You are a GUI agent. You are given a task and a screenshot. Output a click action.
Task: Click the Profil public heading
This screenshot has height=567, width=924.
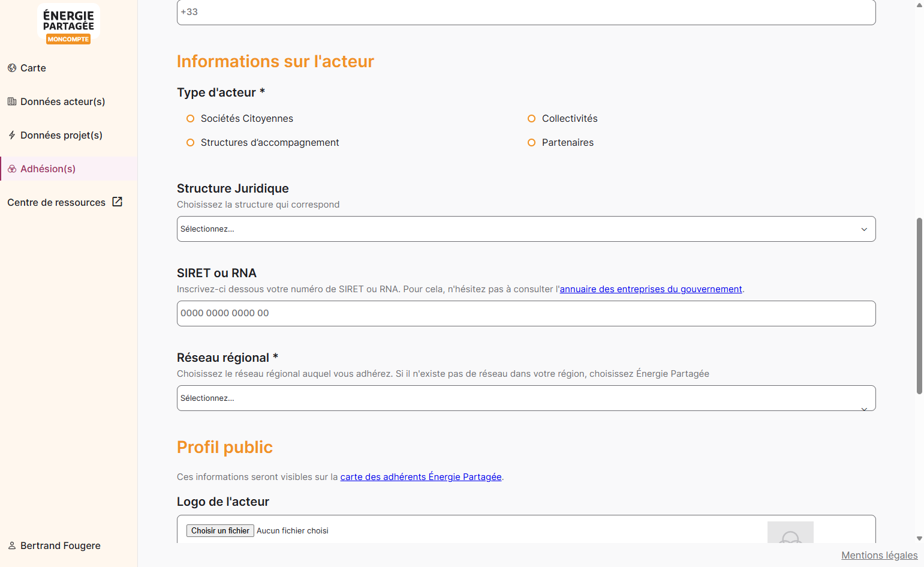pos(225,447)
